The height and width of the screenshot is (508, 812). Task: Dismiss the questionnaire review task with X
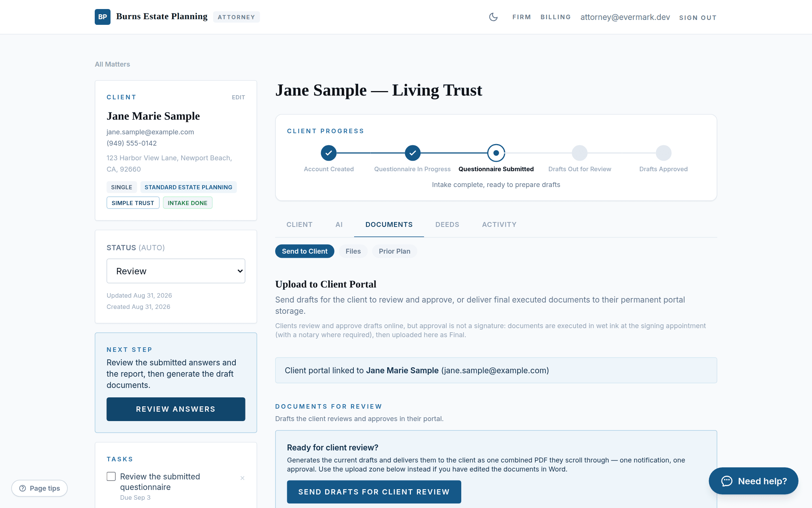coord(242,478)
